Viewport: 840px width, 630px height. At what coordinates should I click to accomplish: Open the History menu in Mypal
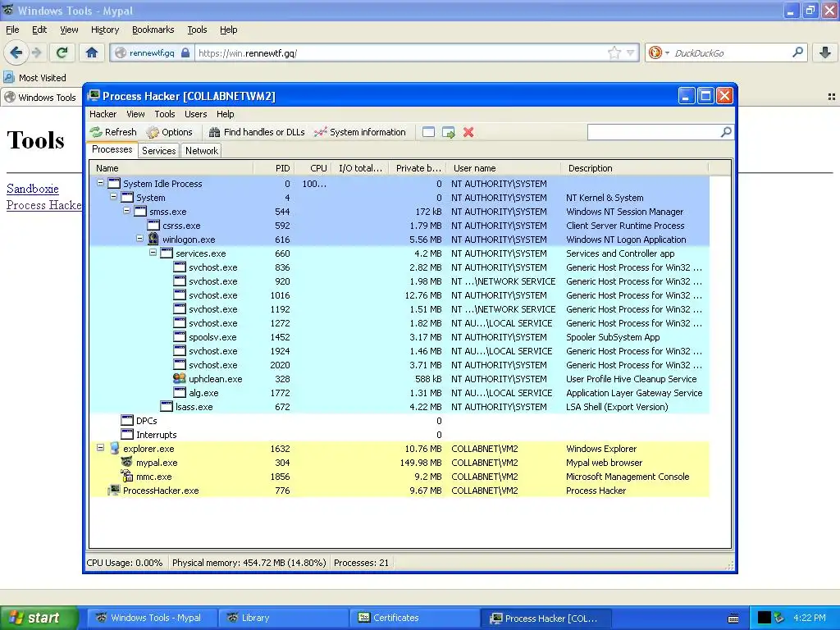tap(105, 30)
